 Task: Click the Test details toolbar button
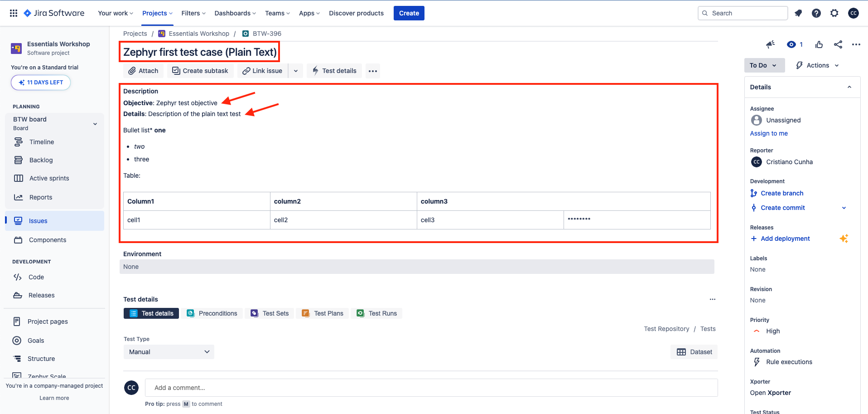[x=334, y=71]
